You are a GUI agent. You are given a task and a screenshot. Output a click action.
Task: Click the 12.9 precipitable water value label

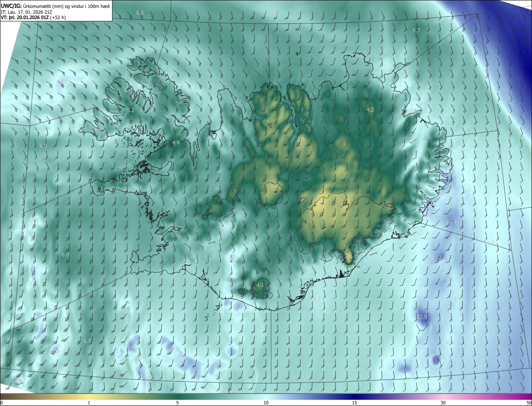(x=422, y=317)
